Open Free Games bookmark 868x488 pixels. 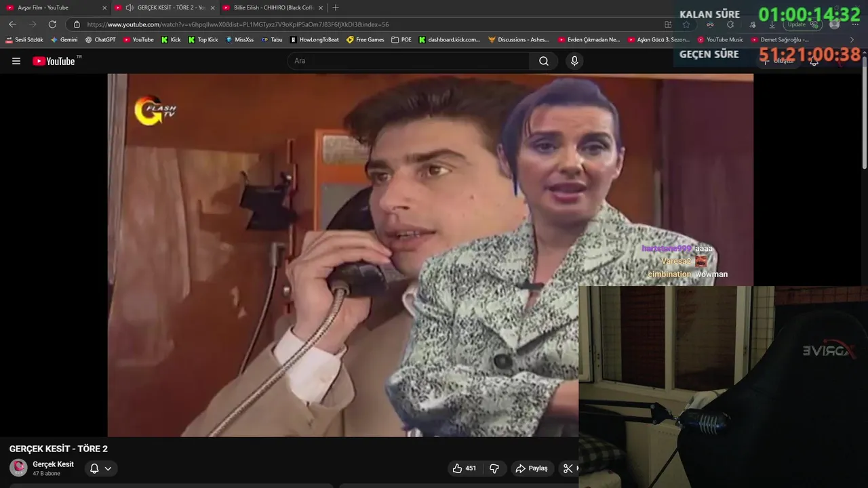point(365,40)
